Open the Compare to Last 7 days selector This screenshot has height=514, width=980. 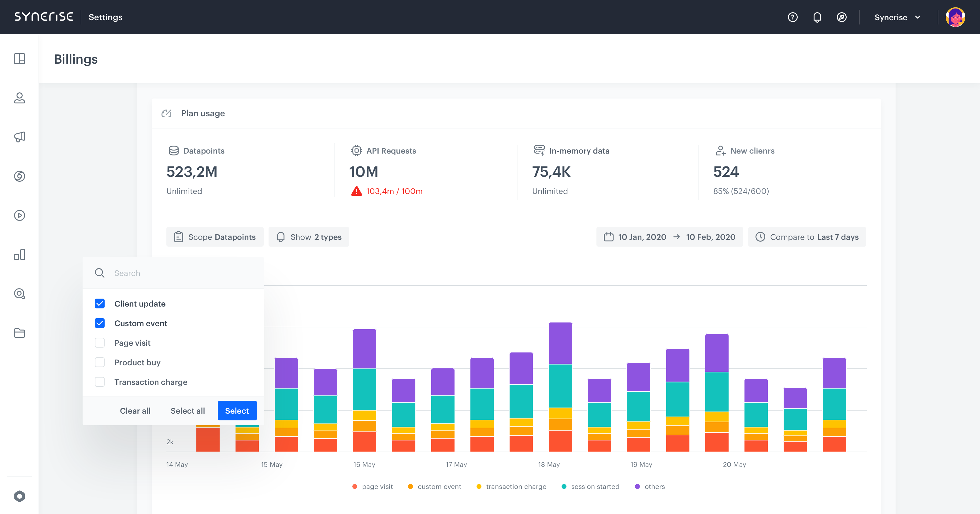(807, 237)
